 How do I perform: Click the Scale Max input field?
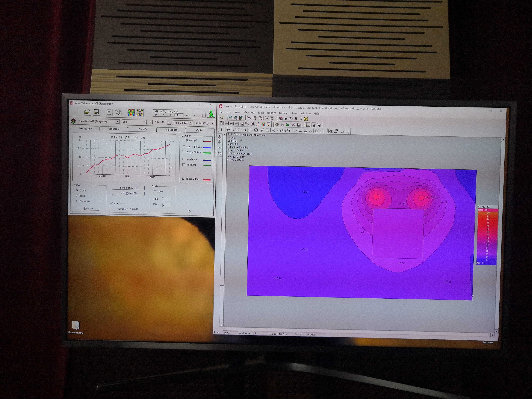[167, 199]
